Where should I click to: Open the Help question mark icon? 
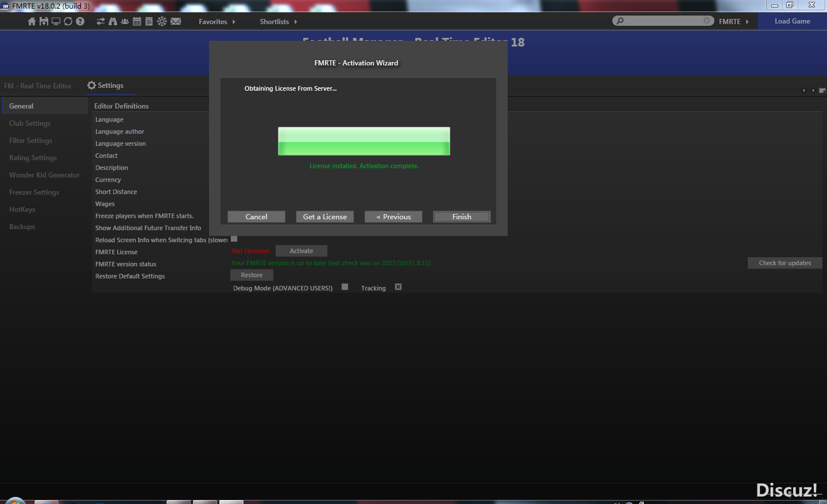pyautogui.click(x=80, y=21)
